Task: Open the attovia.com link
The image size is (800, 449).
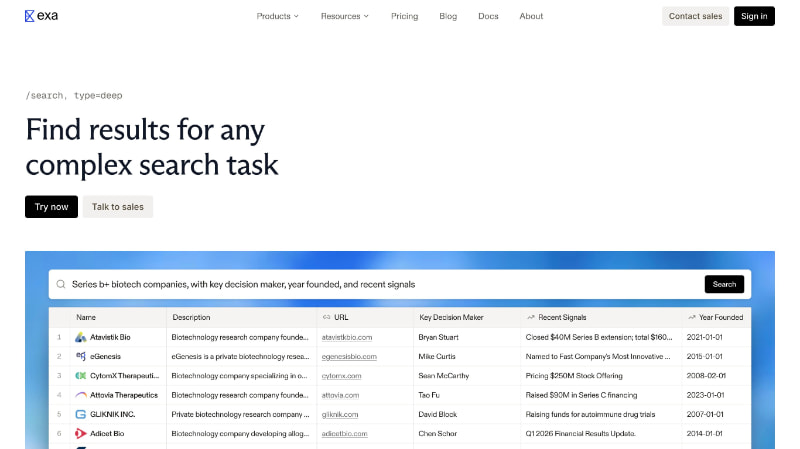Action: pyautogui.click(x=340, y=395)
